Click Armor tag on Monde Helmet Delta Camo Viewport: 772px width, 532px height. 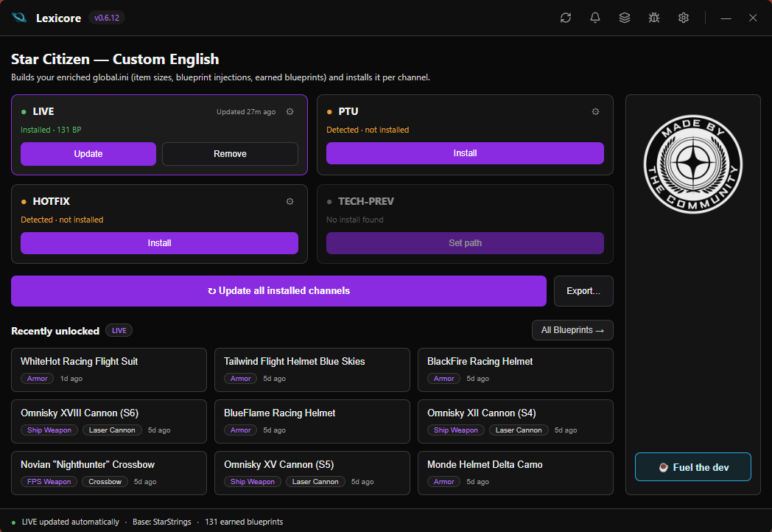[x=444, y=482]
